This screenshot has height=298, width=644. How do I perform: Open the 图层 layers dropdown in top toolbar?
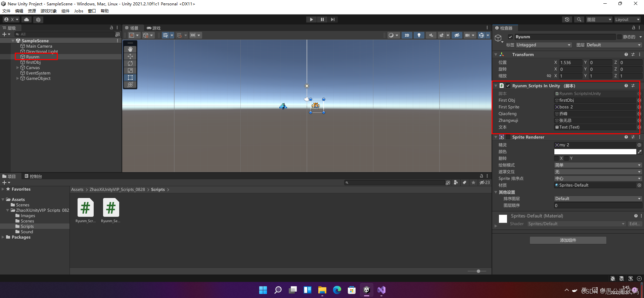pos(599,19)
